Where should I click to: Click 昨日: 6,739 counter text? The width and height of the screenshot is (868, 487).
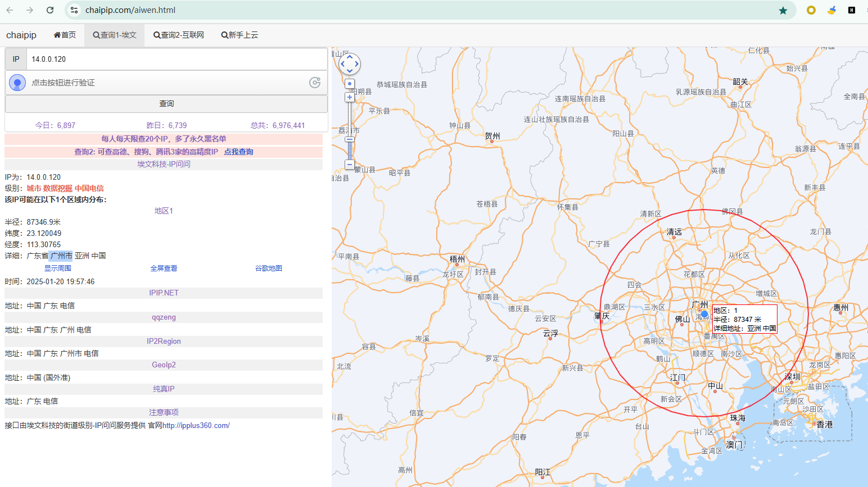166,125
